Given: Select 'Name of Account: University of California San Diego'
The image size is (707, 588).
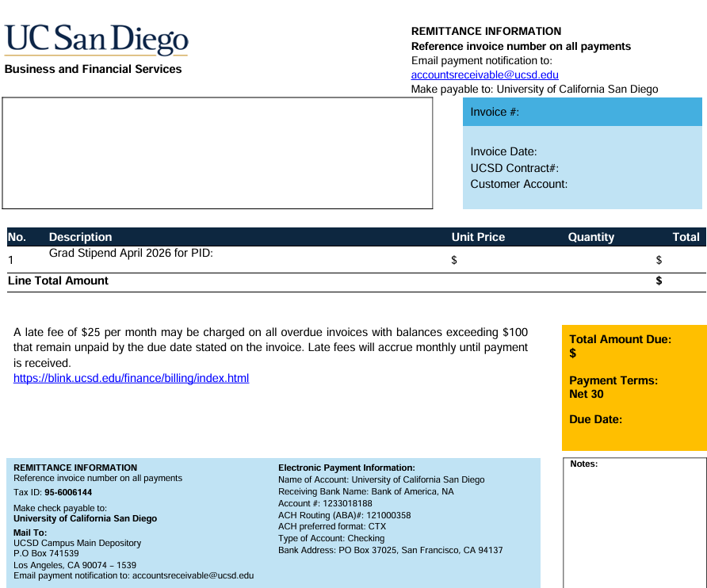Looking at the screenshot, I should [381, 479].
